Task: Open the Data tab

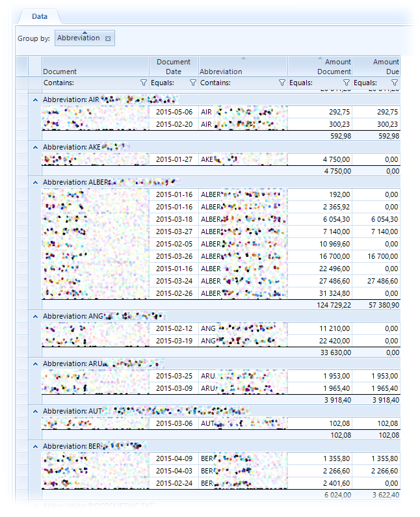Action: [40, 16]
